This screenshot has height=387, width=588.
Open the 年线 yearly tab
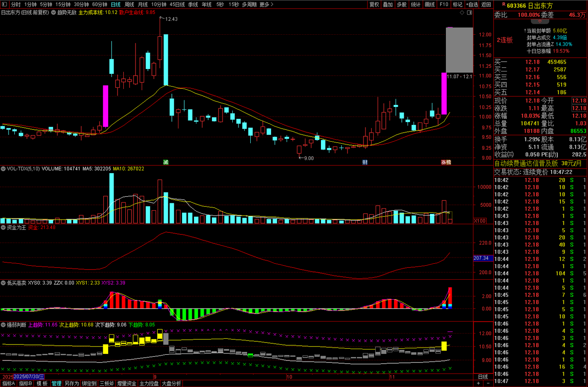coord(207,4)
